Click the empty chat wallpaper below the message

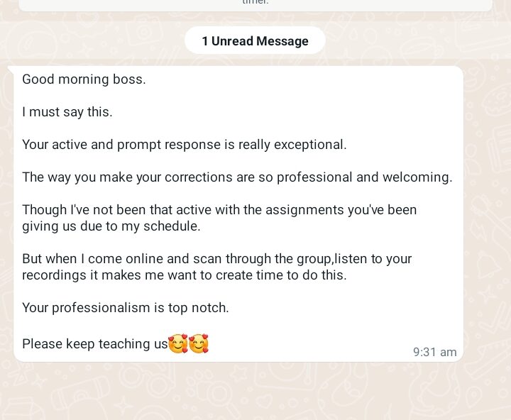[255, 391]
